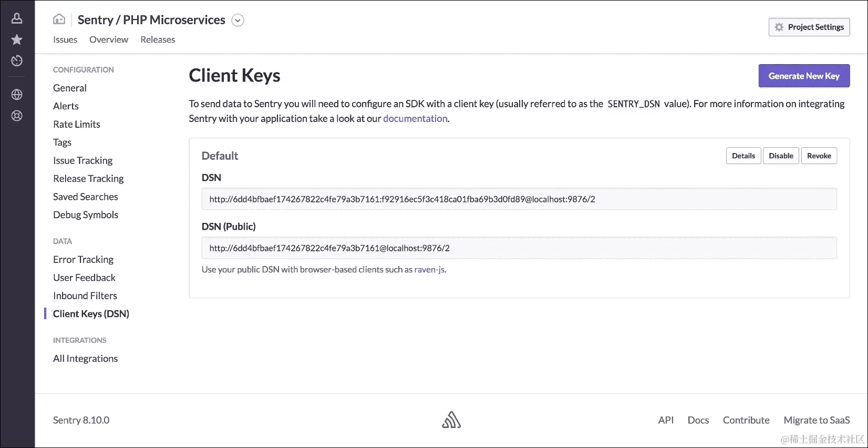Select the DSN (Public) URL field
Screen dimensions: 868x448
coord(519,248)
